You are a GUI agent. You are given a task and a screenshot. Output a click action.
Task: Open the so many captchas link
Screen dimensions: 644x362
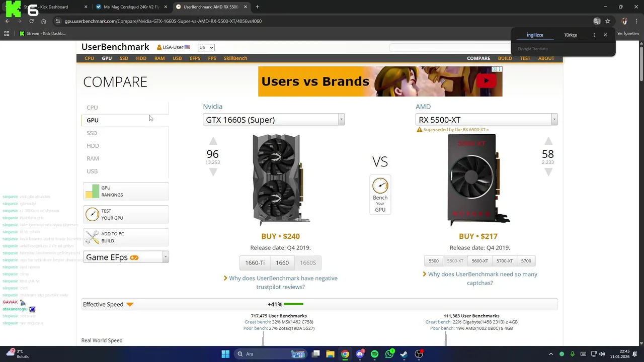tap(482, 279)
